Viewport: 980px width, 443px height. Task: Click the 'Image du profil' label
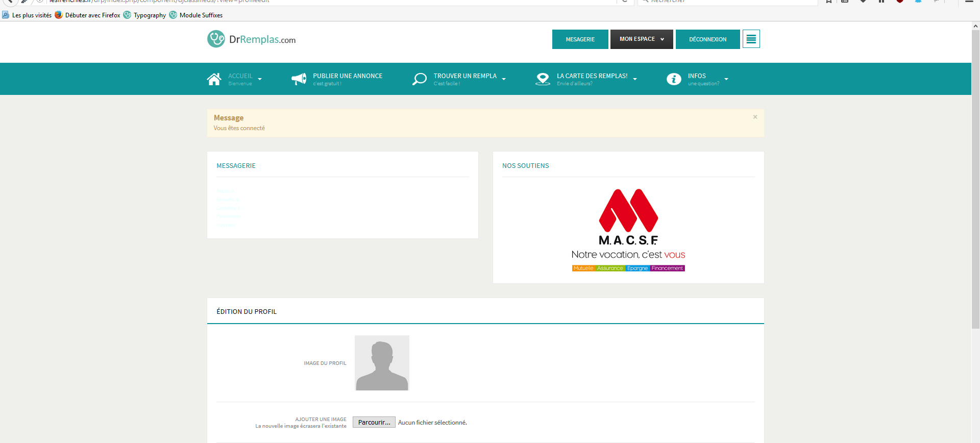(x=325, y=363)
